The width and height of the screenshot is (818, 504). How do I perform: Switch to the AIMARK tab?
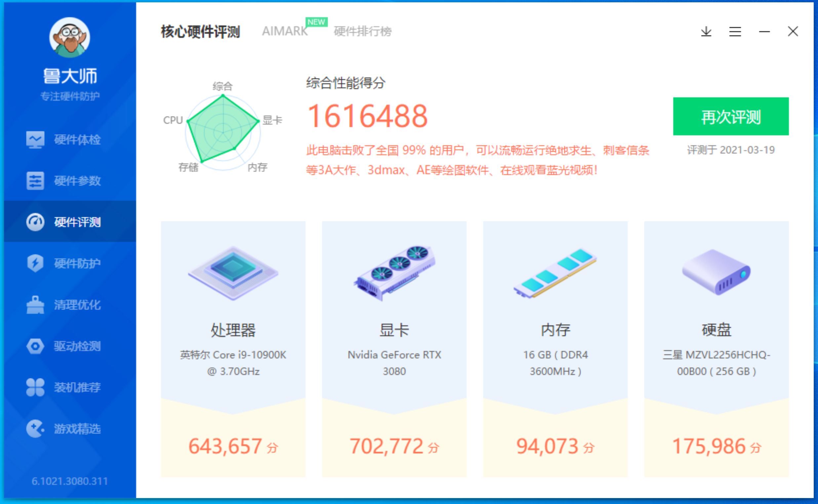285,32
